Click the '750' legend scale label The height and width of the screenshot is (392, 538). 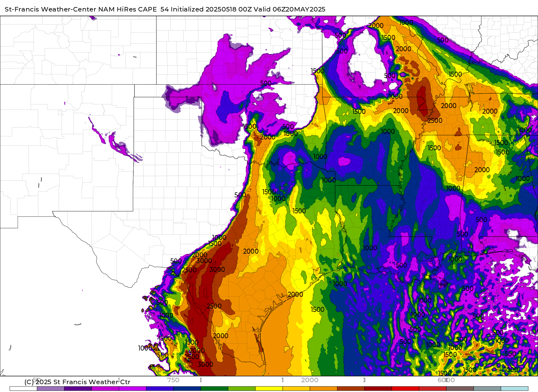(173, 380)
